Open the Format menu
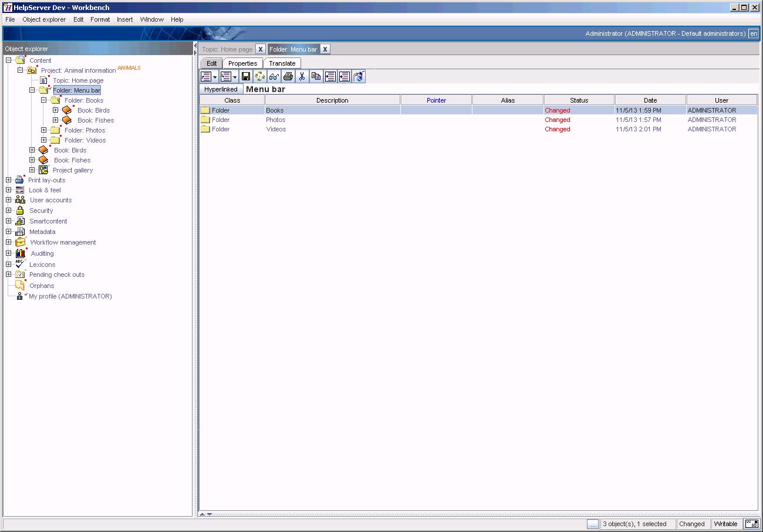 tap(100, 19)
